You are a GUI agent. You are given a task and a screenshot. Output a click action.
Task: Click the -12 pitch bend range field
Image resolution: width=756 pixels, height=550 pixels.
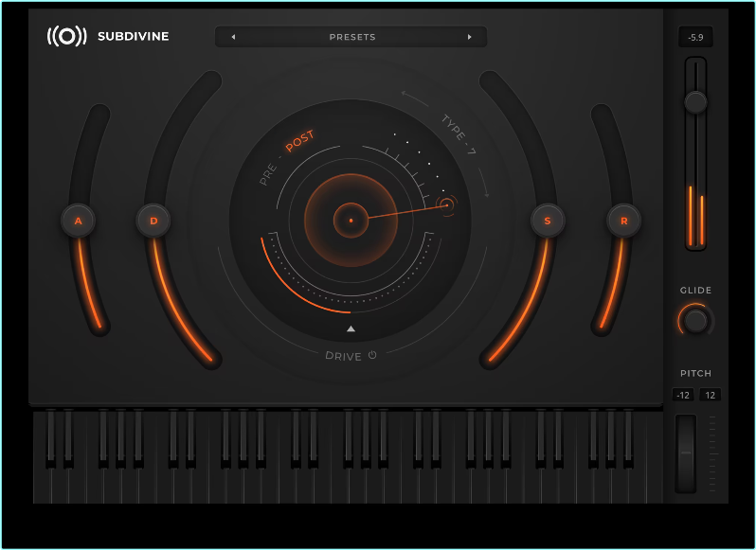click(683, 395)
